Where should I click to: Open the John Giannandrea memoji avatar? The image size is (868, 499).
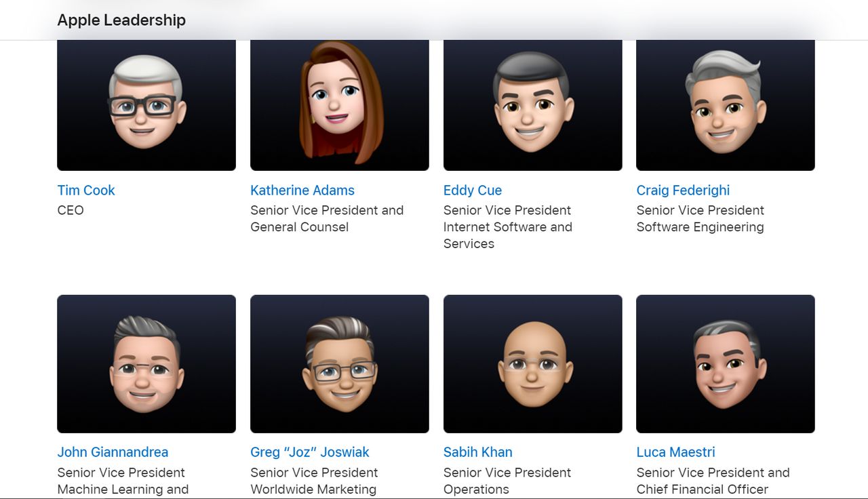(146, 363)
